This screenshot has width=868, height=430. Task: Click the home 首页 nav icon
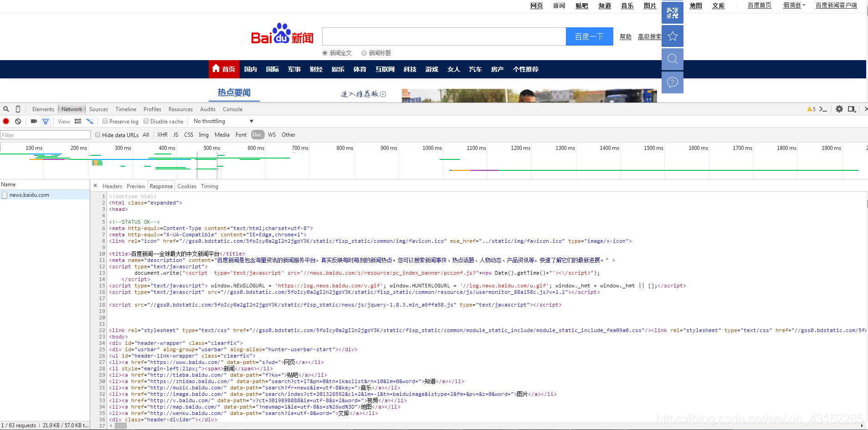(x=216, y=68)
